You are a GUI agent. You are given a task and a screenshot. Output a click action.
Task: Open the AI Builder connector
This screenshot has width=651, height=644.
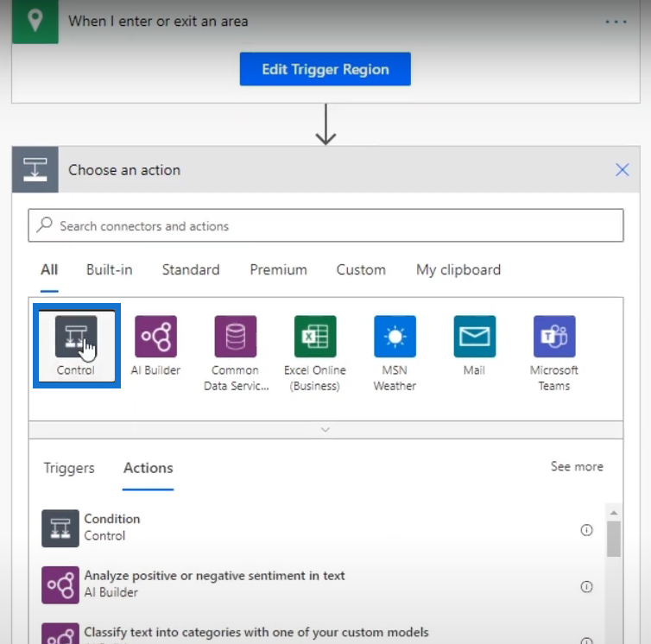[155, 346]
